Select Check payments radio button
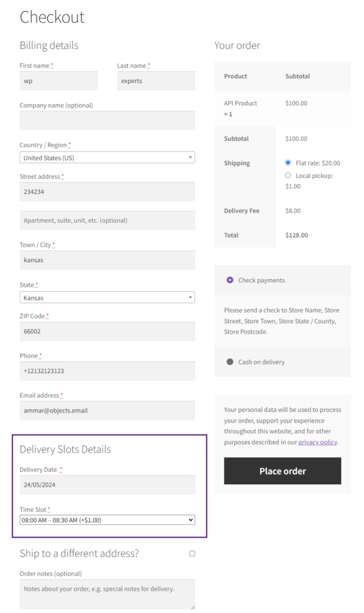This screenshot has width=364, height=613. click(230, 280)
